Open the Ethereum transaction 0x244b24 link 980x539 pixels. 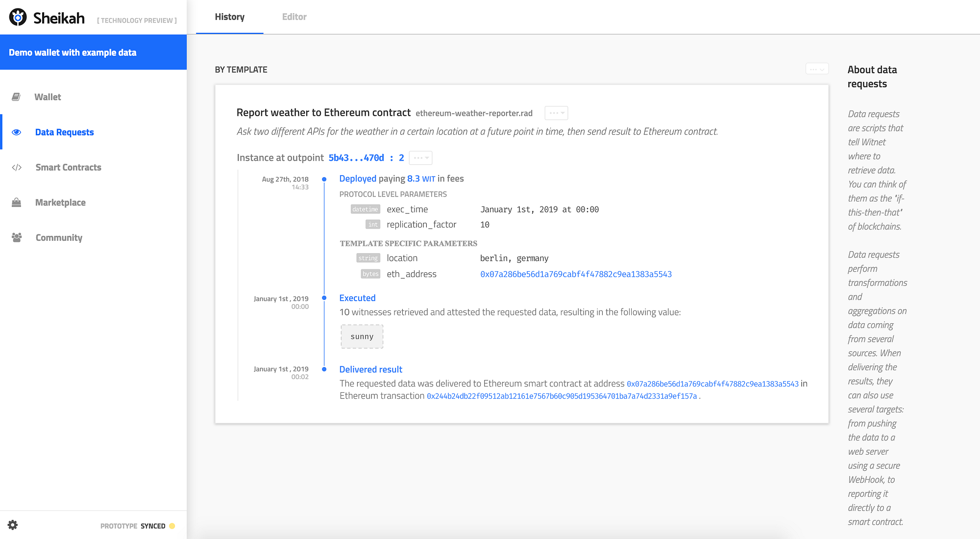click(x=562, y=396)
